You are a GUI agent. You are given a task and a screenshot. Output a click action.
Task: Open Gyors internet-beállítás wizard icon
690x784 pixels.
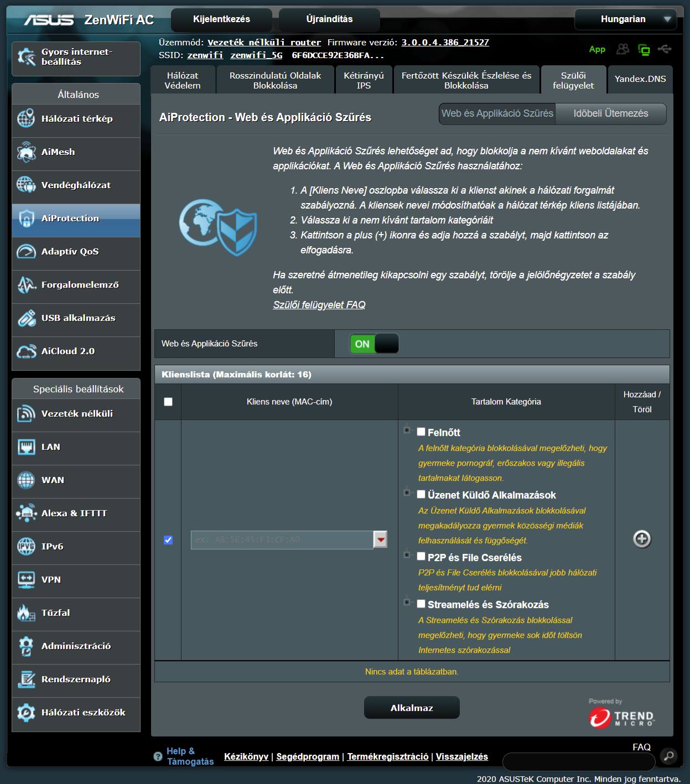(x=26, y=57)
